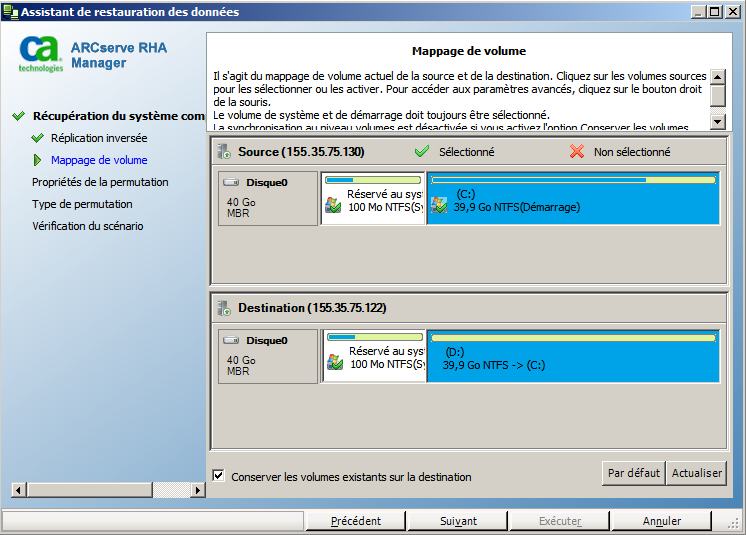
Task: Click Windows icon on source C: volume
Action: (x=439, y=205)
